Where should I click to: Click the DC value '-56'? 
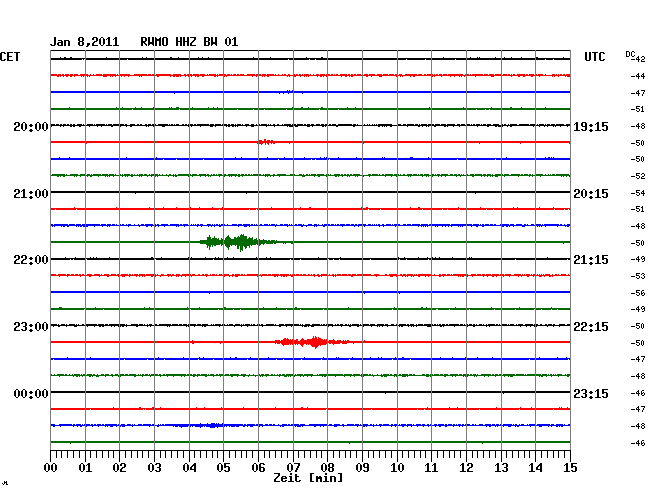pos(638,293)
